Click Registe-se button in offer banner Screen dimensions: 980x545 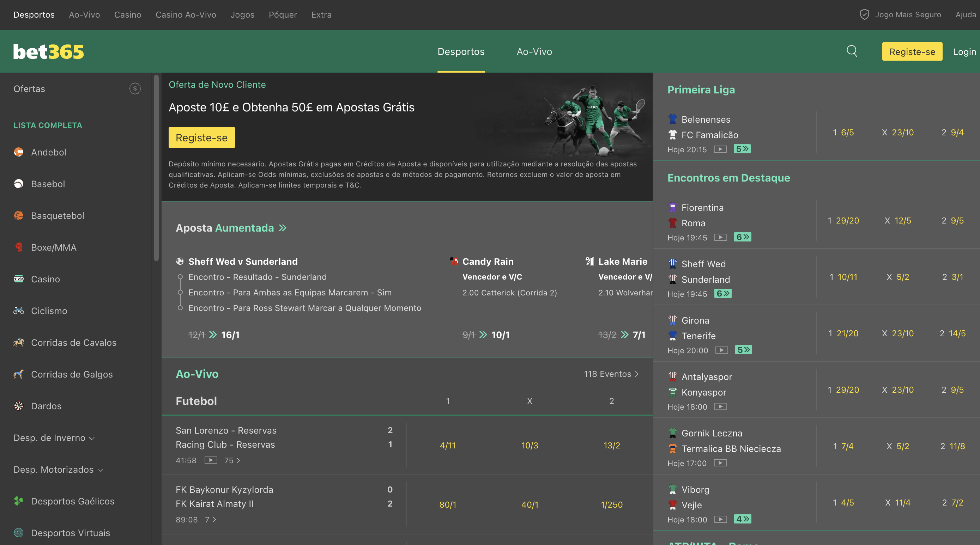(202, 137)
